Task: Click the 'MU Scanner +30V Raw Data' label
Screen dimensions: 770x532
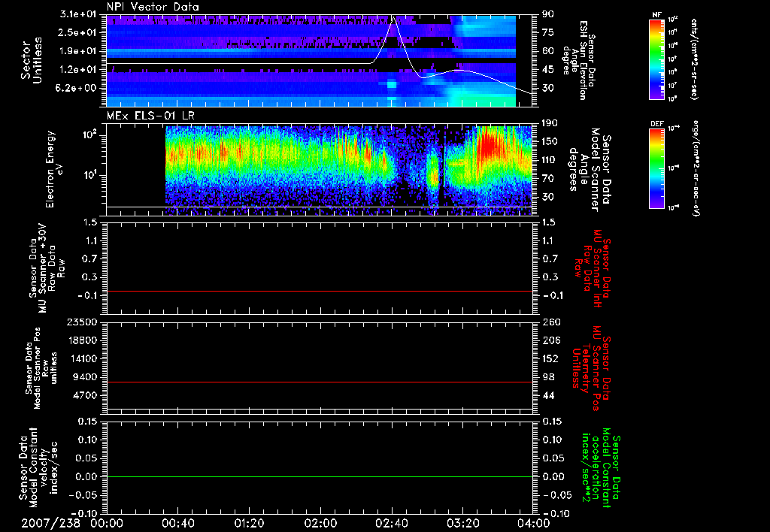Action: 47,268
